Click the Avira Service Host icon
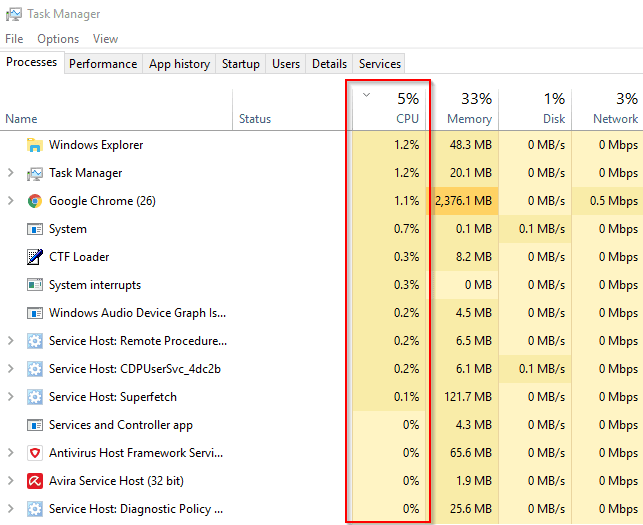The height and width of the screenshot is (525, 643). tap(35, 481)
